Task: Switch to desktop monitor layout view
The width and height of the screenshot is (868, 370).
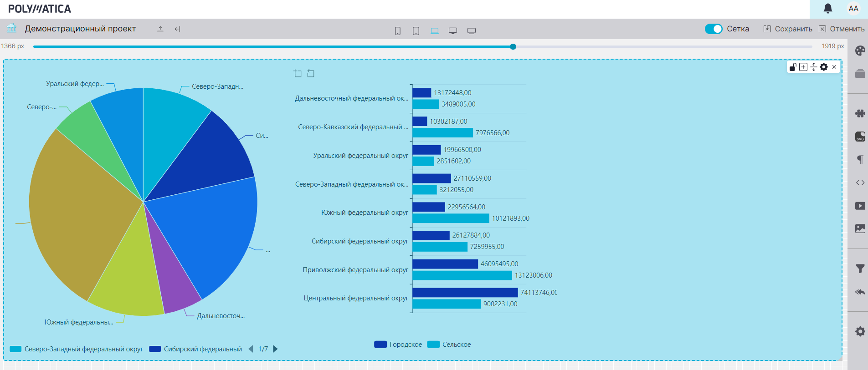Action: [x=453, y=31]
